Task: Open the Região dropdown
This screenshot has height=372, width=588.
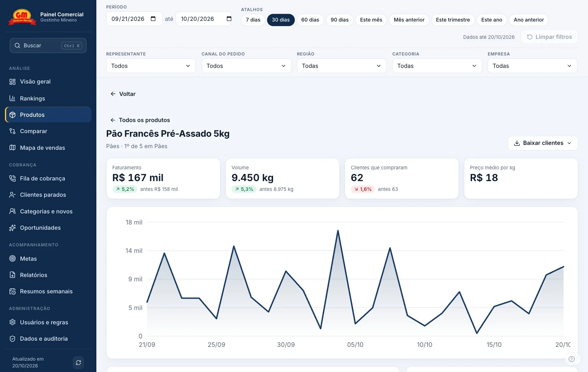Action: [342, 66]
